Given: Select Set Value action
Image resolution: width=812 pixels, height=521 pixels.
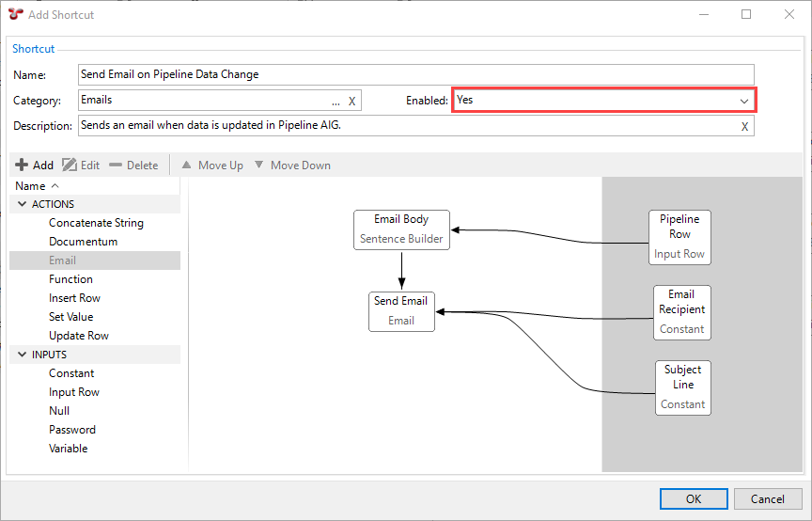Looking at the screenshot, I should (x=70, y=317).
